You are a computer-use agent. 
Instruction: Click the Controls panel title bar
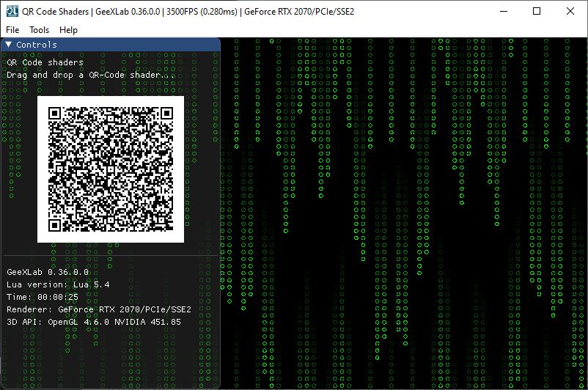(x=111, y=45)
